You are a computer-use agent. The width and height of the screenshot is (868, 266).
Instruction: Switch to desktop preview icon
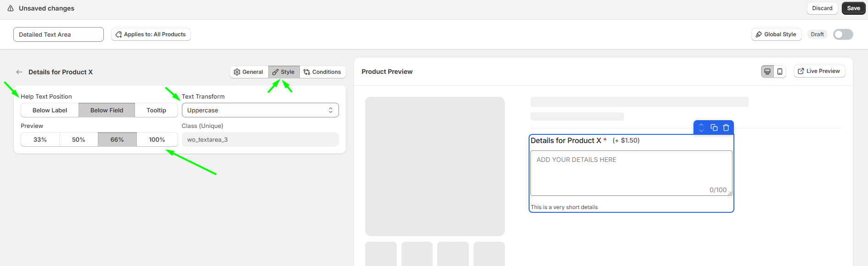click(767, 72)
